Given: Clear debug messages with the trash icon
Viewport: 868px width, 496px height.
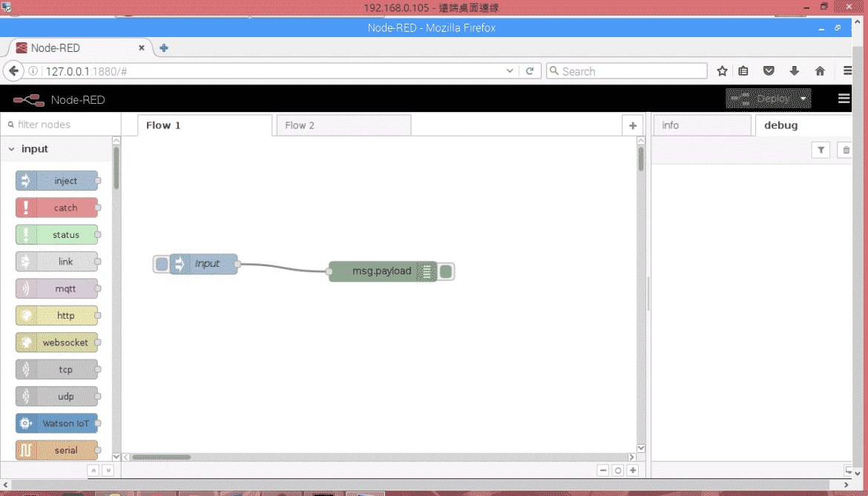Looking at the screenshot, I should 844,150.
